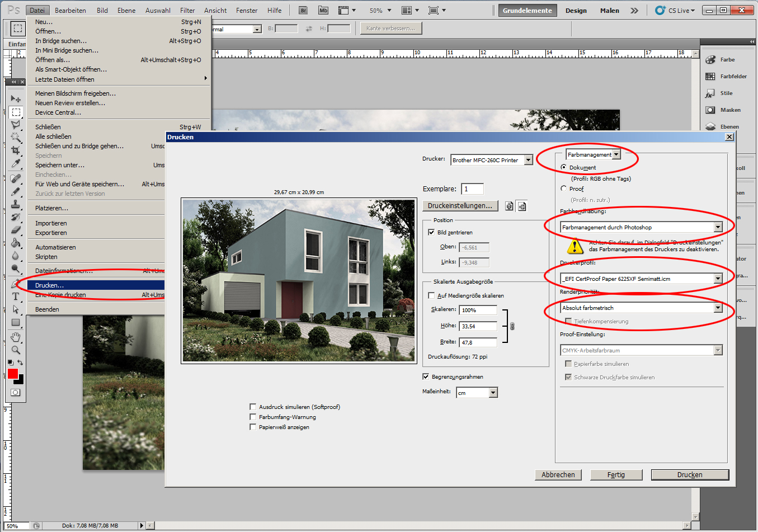The width and height of the screenshot is (758, 532).
Task: Open the Bearbeiten menu
Action: point(70,10)
